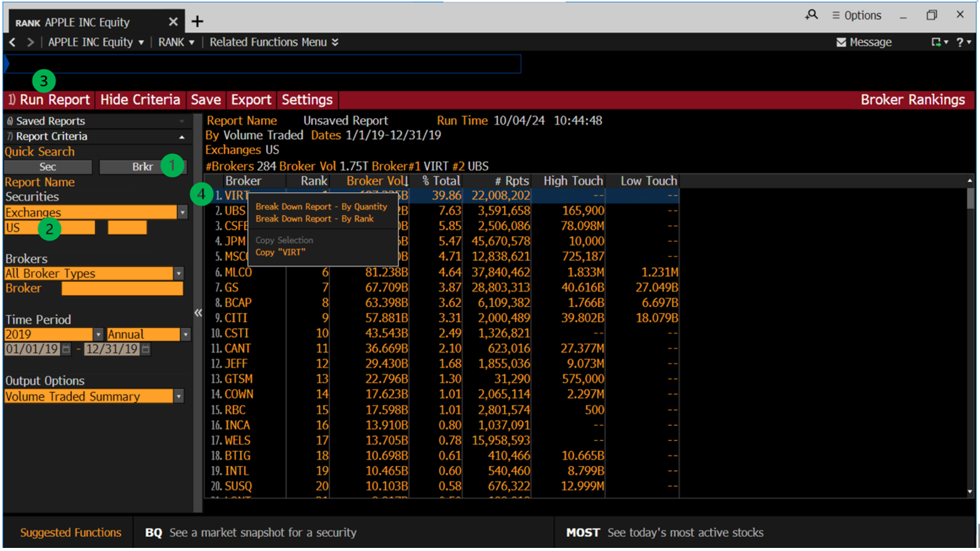This screenshot has height=551, width=980.
Task: Click the search magnifier icon in title bar
Action: click(x=811, y=15)
